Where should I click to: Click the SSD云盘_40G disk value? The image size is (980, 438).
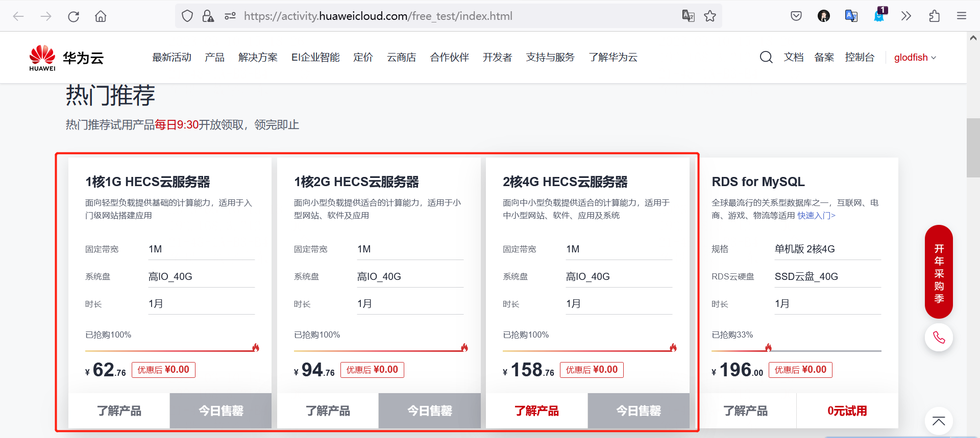coord(806,276)
